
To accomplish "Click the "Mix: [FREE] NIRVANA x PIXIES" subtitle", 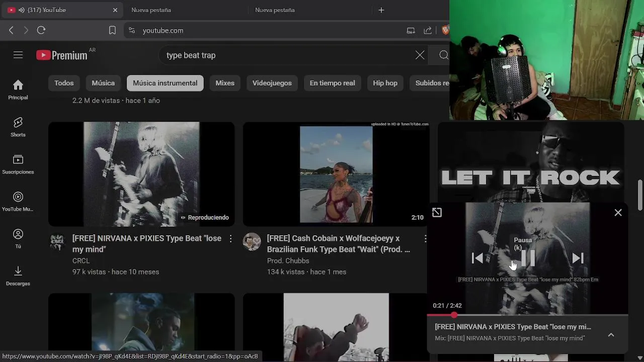I will tap(510, 338).
